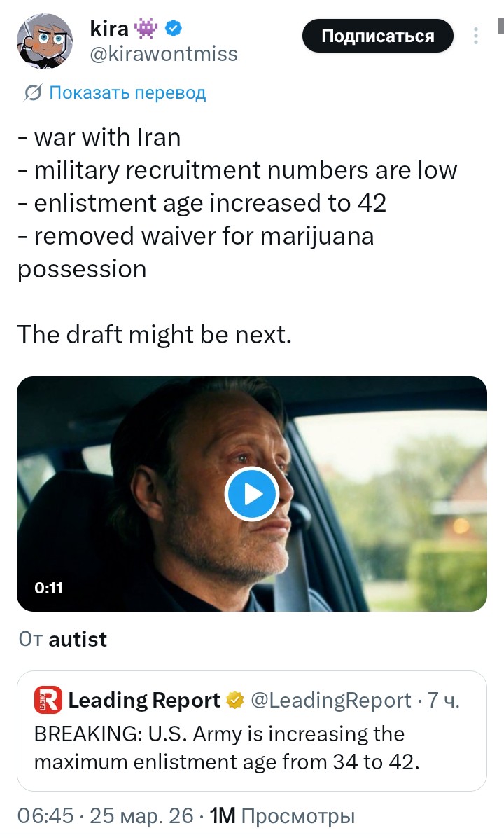504x840 pixels.
Task: Click the Leading Report logo icon
Action: (x=48, y=700)
